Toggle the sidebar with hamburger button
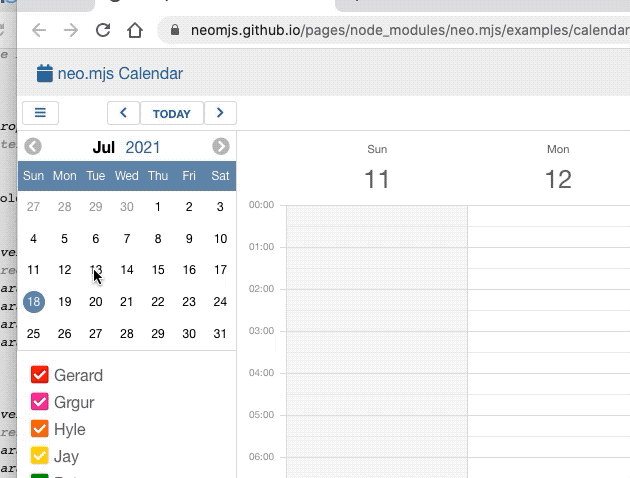Screen dimensions: 630x478 coord(40,113)
